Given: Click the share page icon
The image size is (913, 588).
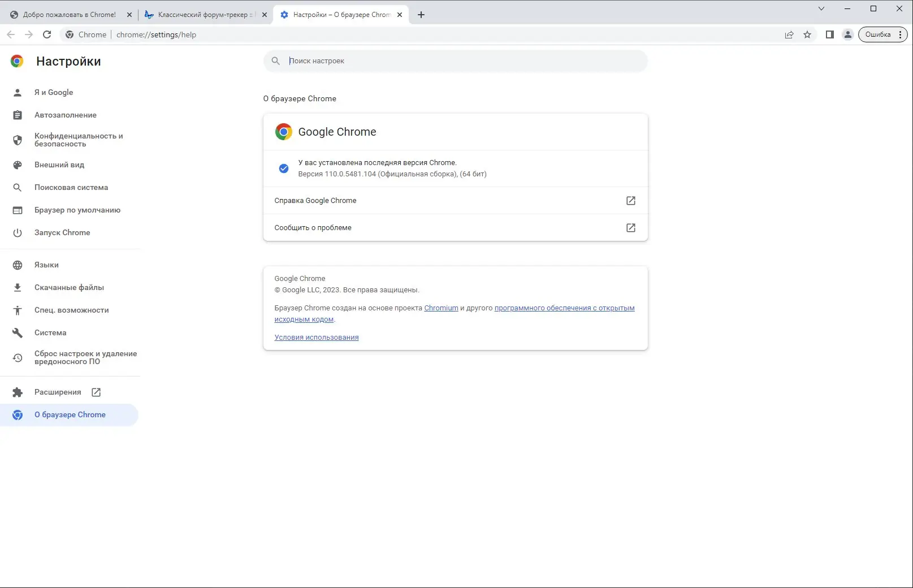Looking at the screenshot, I should [789, 34].
